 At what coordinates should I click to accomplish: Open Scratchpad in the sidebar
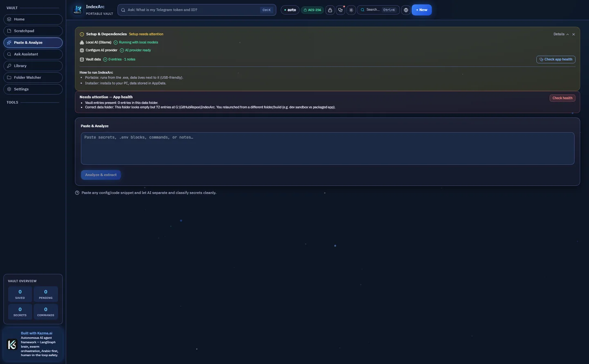(33, 31)
